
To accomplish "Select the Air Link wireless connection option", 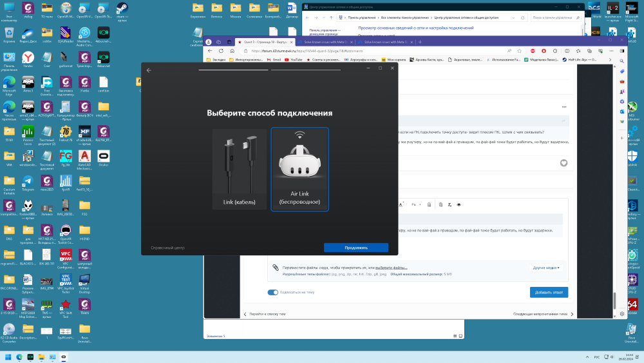I will (x=300, y=170).
